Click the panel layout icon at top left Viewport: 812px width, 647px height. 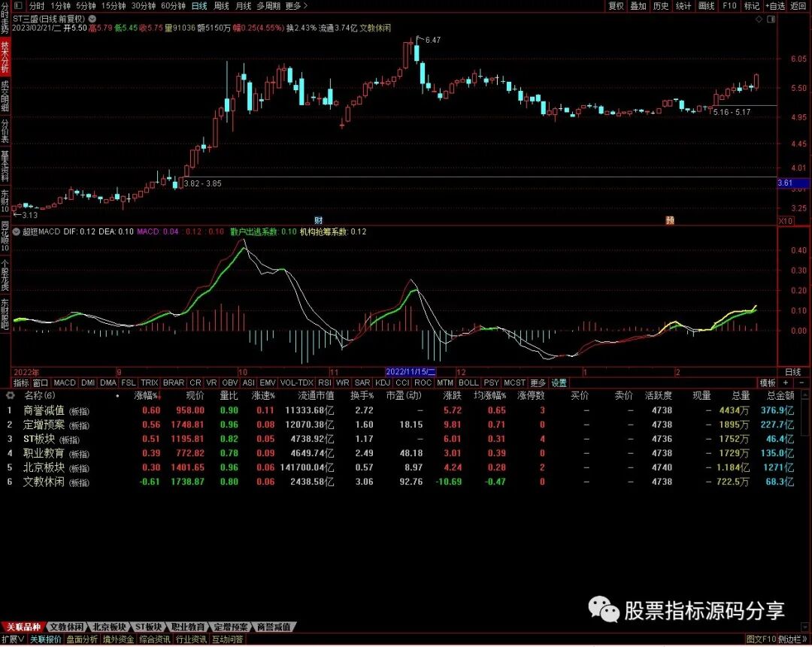click(x=18, y=6)
